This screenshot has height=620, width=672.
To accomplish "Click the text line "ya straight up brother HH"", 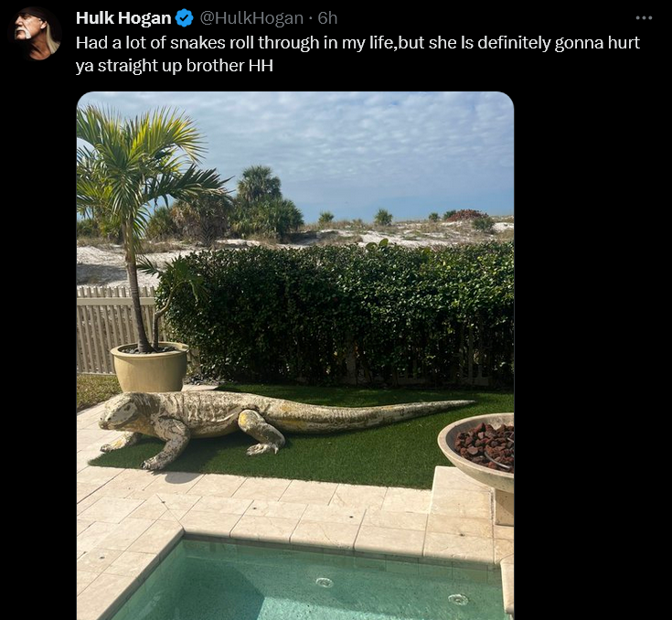I will coord(175,66).
